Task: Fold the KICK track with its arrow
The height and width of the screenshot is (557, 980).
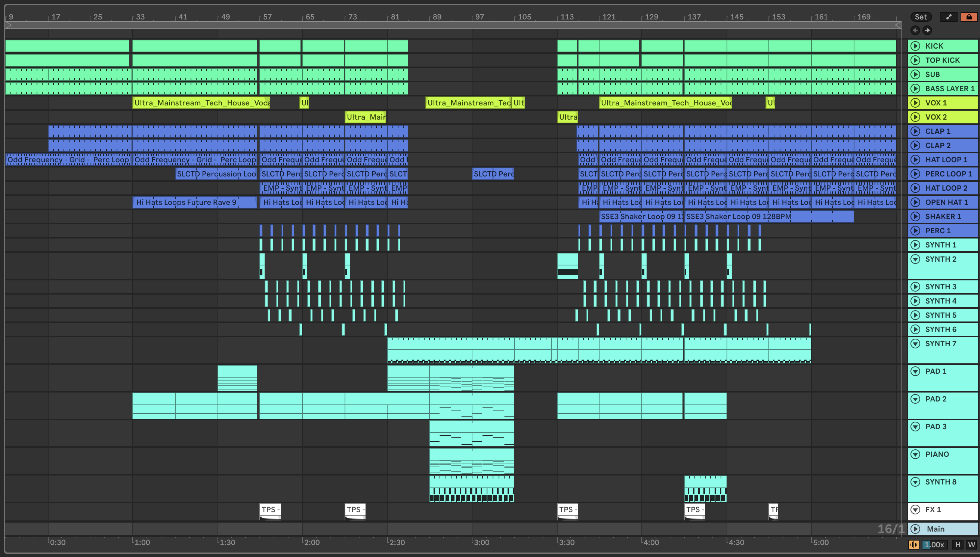Action: (x=915, y=46)
